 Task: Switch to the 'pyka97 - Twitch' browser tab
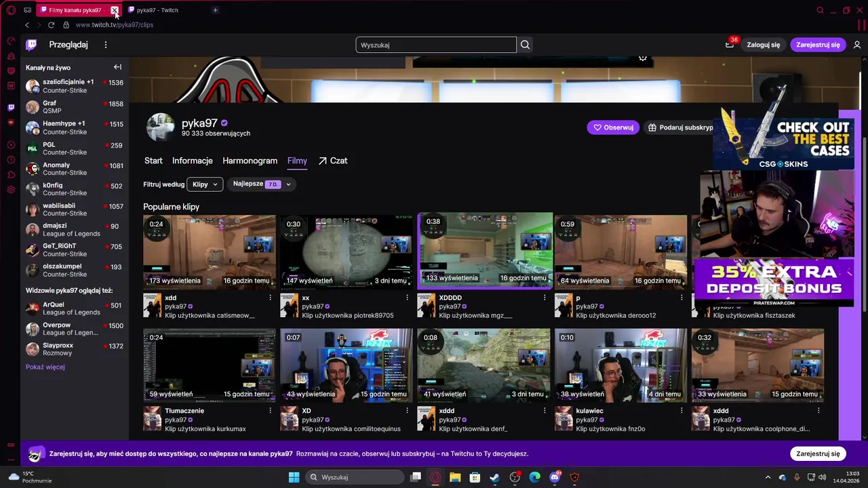click(x=167, y=10)
